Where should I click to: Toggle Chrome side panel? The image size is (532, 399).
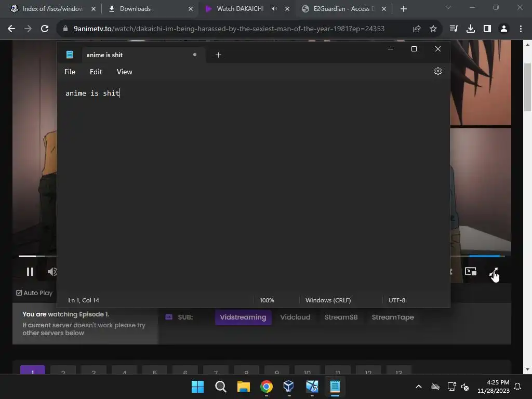click(487, 29)
